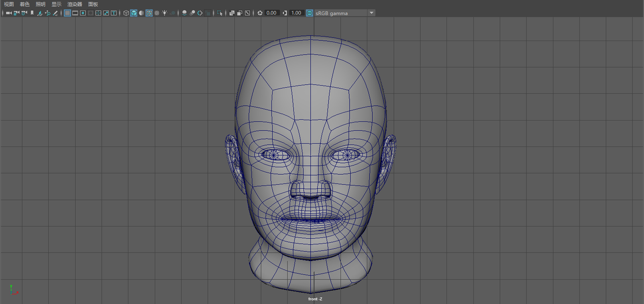Image resolution: width=644 pixels, height=304 pixels.
Task: Toggle color management ON button
Action: (x=310, y=13)
